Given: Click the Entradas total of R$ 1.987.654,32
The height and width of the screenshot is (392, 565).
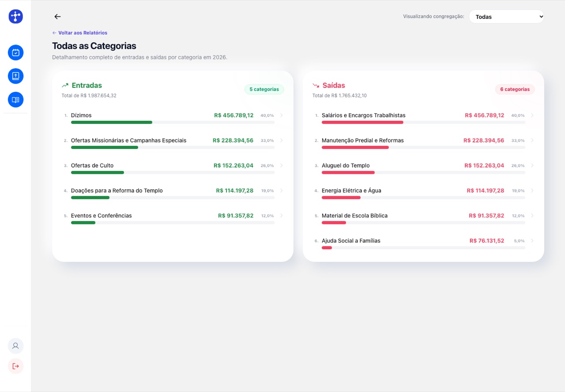Looking at the screenshot, I should click(89, 96).
